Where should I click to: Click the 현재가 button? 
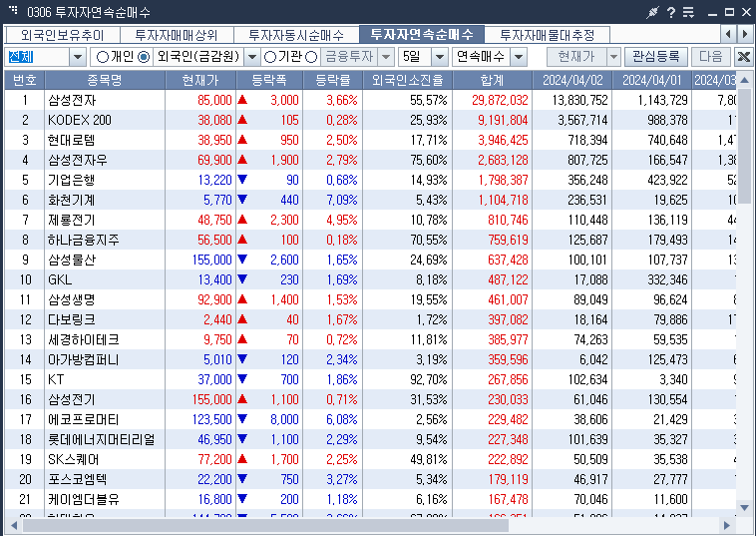576,57
